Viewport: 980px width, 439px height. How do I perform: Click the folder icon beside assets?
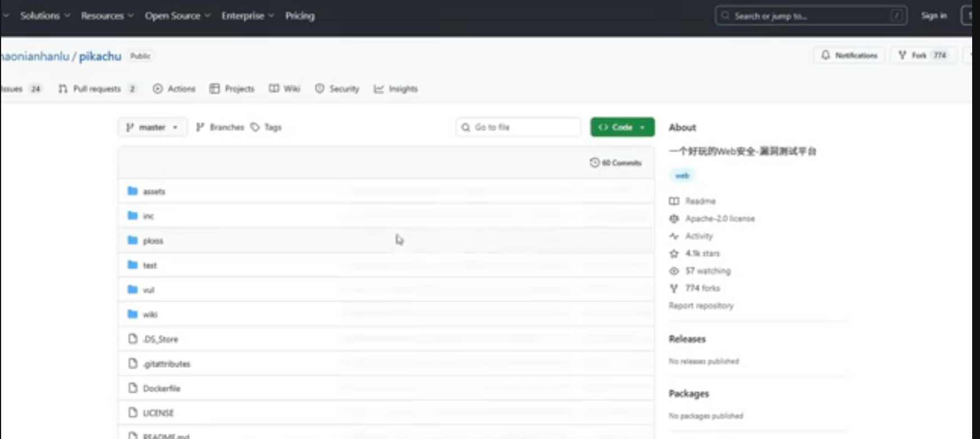tap(133, 191)
